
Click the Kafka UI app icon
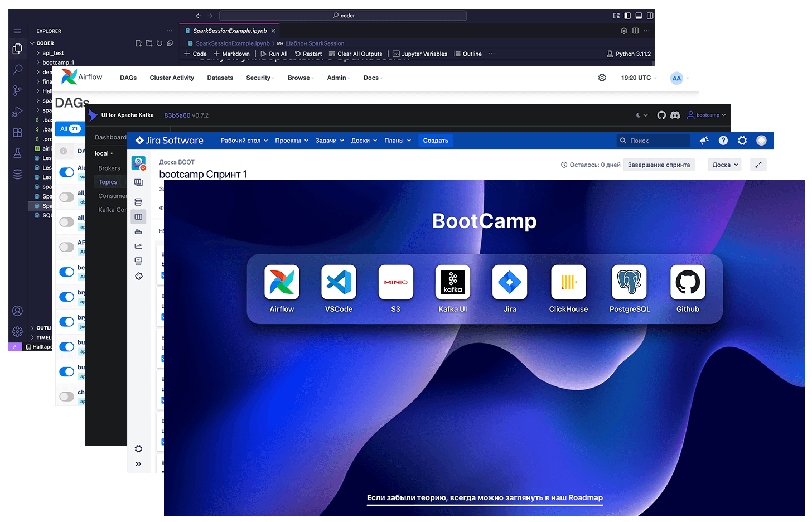(x=452, y=283)
